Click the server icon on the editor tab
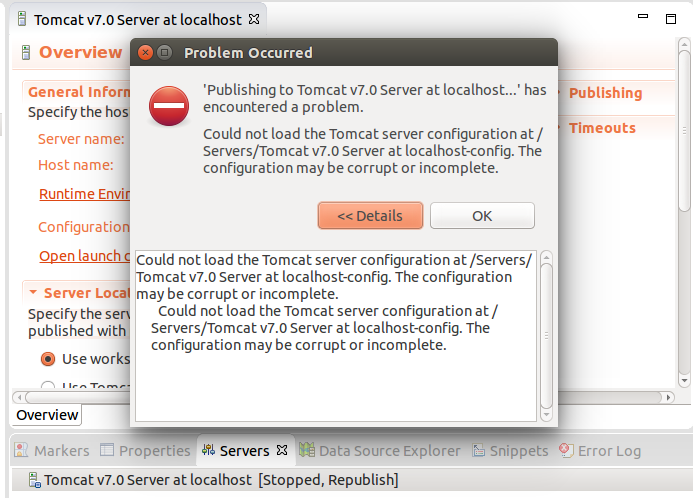The image size is (693, 498). [x=22, y=19]
